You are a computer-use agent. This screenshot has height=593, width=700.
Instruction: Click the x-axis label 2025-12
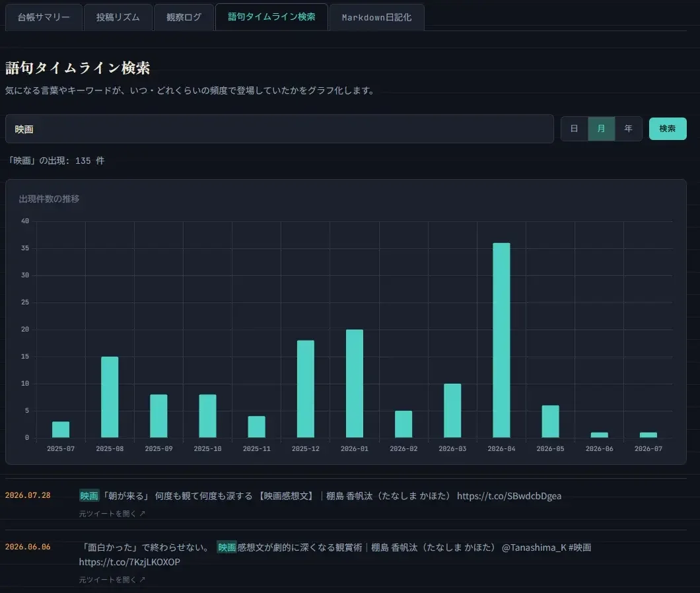click(305, 448)
